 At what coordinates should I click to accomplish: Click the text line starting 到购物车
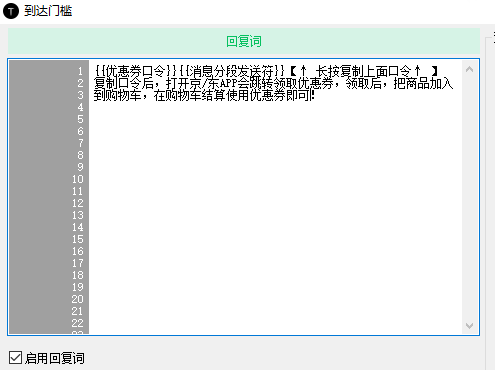204,96
